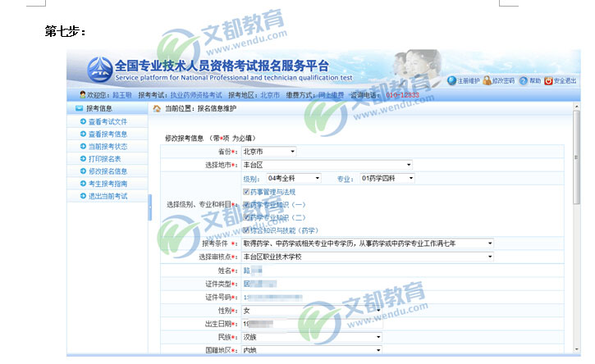The image size is (595, 364).
Task: Open the 专业 dropdown showing 01药学四科
Action: pos(387,178)
